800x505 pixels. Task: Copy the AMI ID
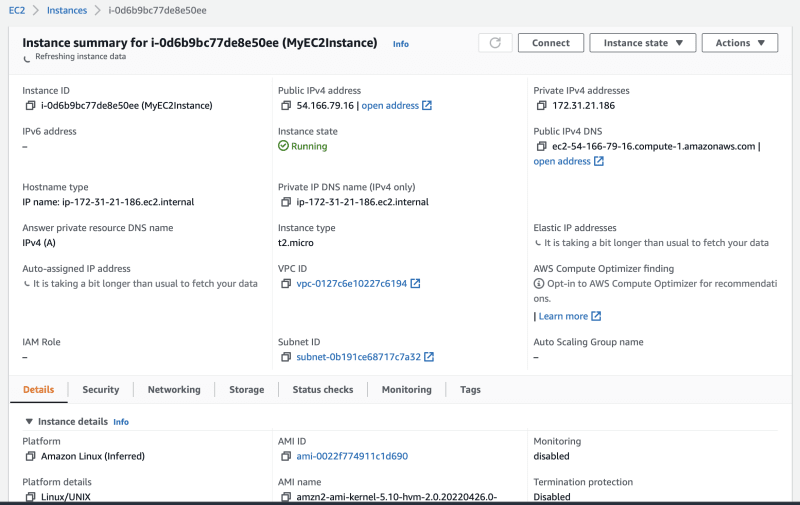click(286, 456)
